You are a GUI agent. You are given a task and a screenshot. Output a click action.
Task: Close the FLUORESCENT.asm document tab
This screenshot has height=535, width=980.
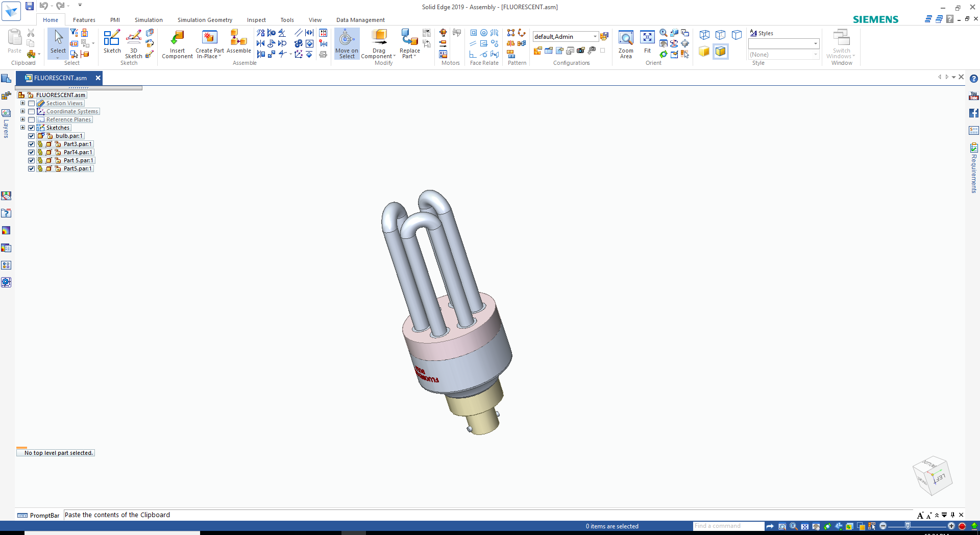click(x=98, y=78)
